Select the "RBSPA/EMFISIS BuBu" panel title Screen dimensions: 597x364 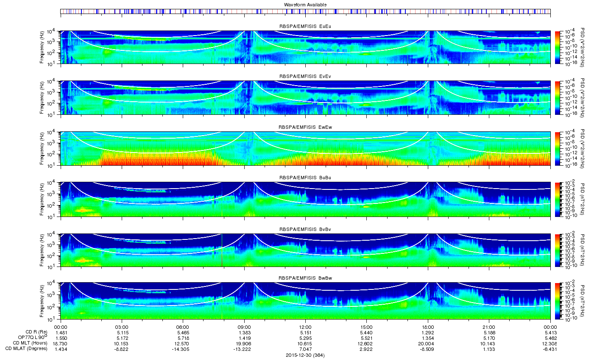(x=305, y=178)
